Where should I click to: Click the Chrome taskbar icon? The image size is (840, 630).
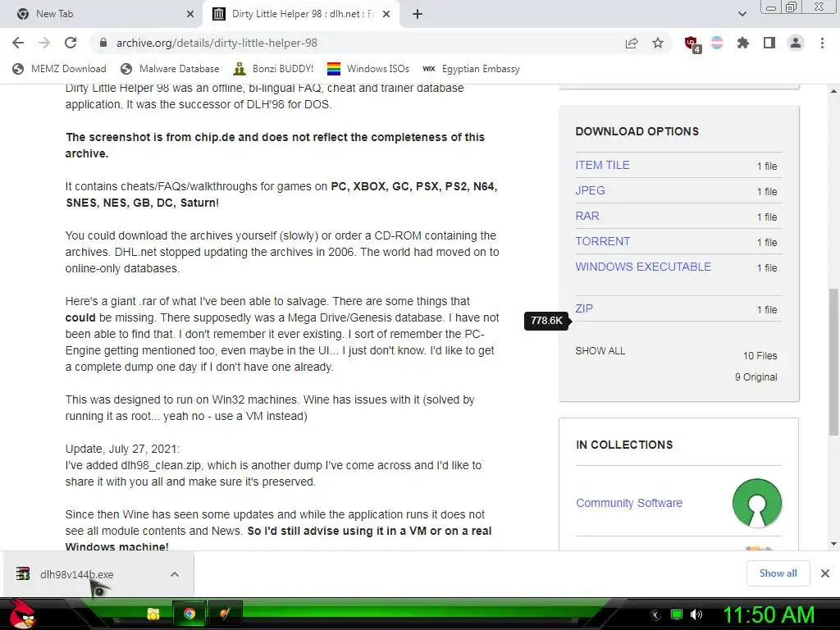click(x=189, y=614)
